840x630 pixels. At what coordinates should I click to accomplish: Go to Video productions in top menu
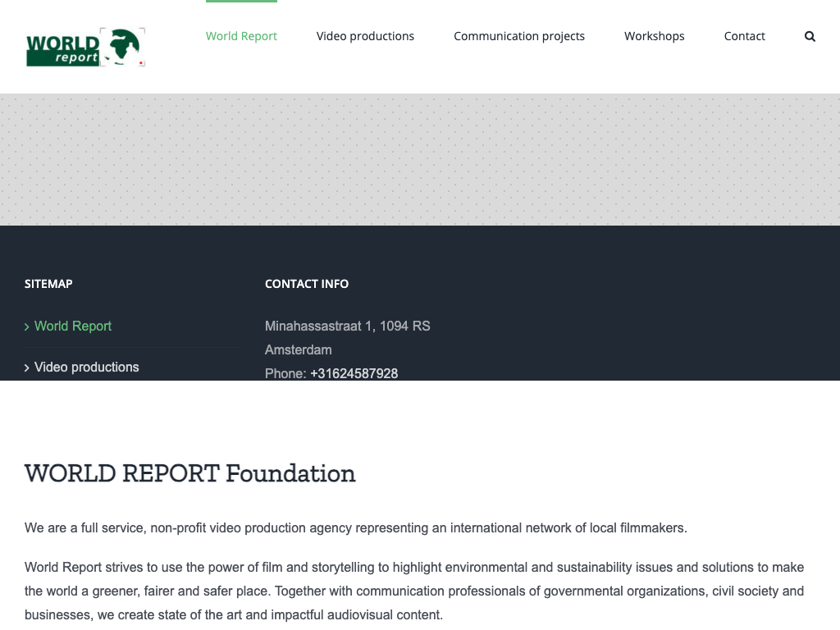pyautogui.click(x=365, y=36)
